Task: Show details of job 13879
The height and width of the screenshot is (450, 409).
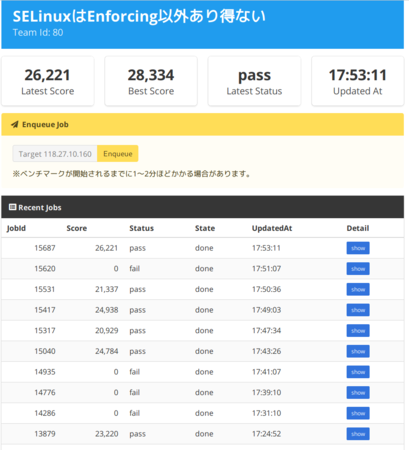Action: 358,434
